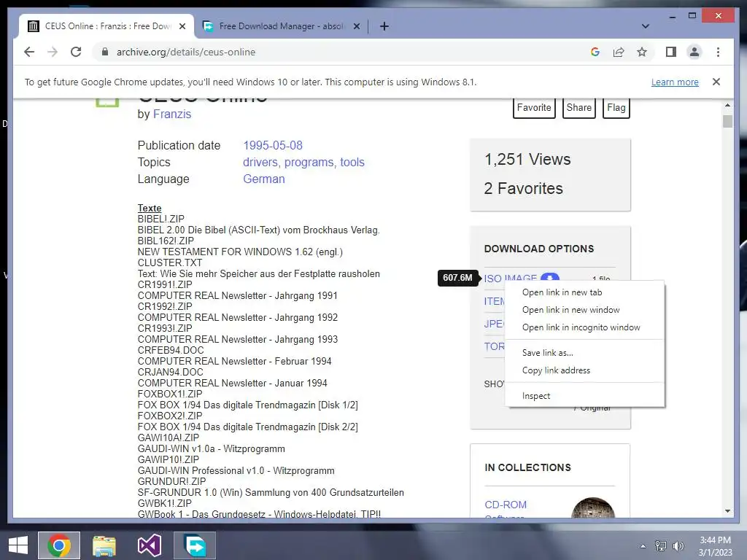
Task: Share this page using the share icon
Action: 619,52
